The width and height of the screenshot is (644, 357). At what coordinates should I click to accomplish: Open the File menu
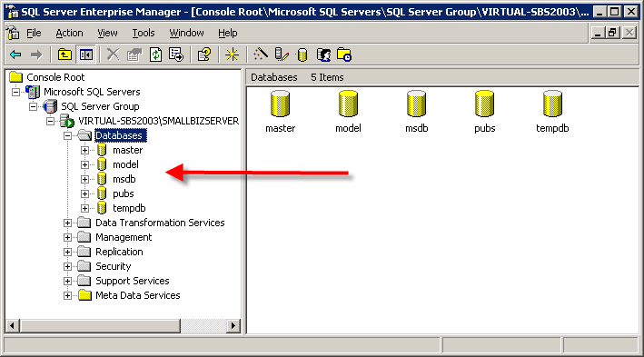[x=34, y=33]
